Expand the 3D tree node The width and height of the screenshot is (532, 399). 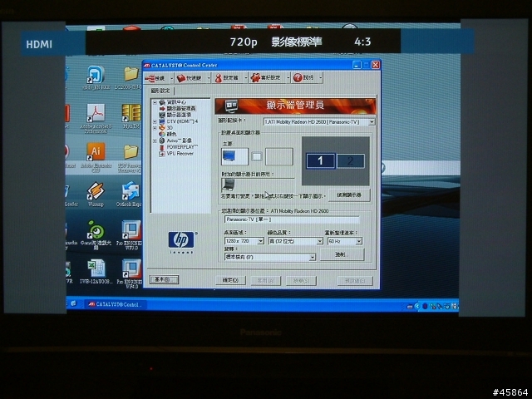[155, 128]
